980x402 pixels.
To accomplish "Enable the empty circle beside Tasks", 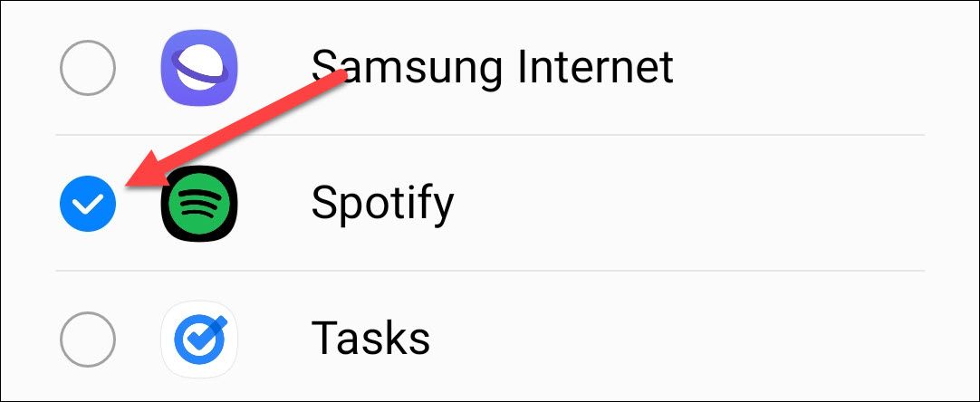I will tap(88, 340).
